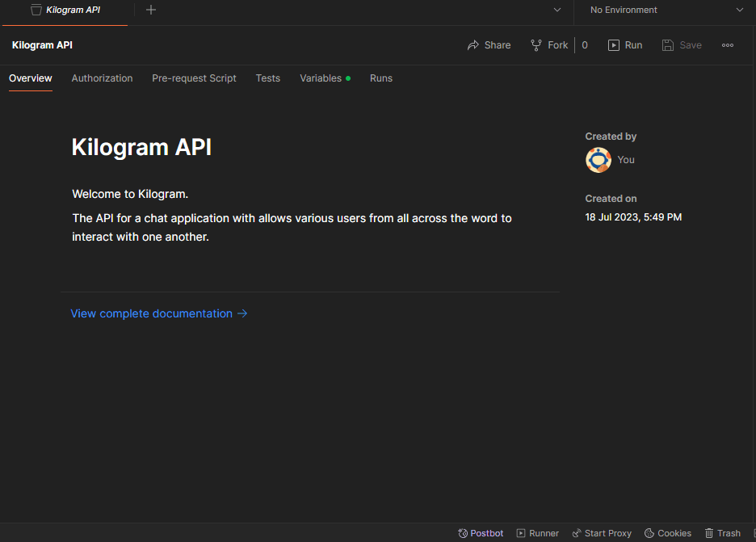Expand the environment dropdown chevron
Screen dimensions: 756x542
tap(740, 11)
